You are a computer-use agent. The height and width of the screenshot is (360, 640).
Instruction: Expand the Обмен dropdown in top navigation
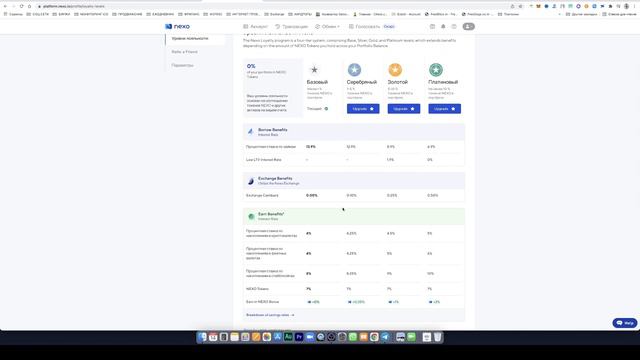click(x=327, y=27)
